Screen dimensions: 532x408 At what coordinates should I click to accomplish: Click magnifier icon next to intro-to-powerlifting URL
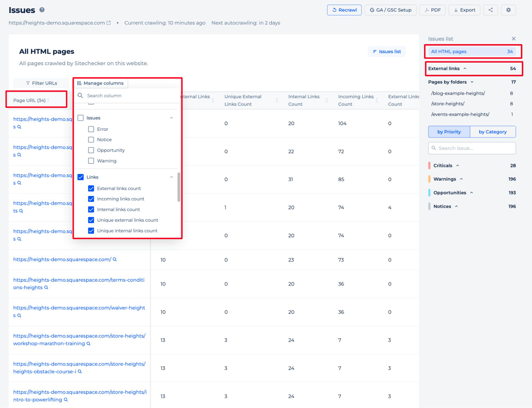pyautogui.click(x=66, y=400)
